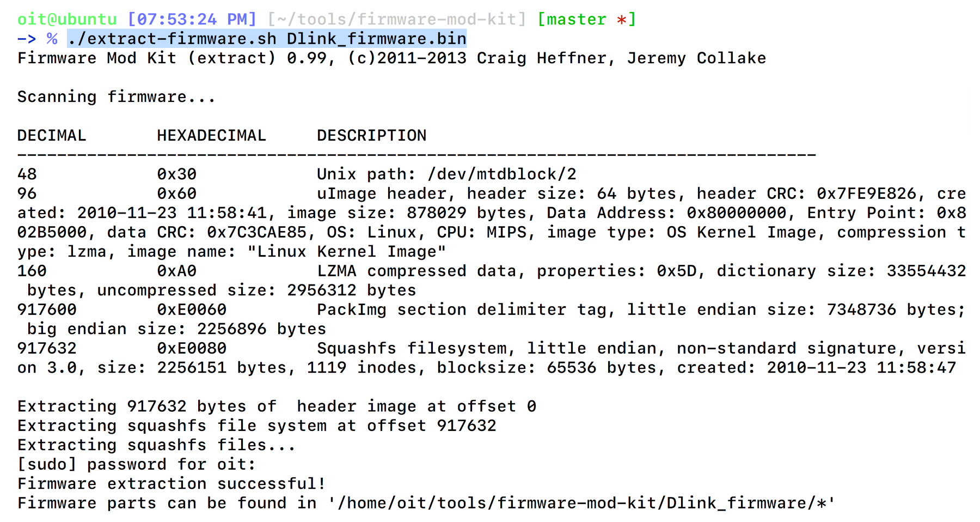Screen dimensions: 980x522
Task: Click the ~/tools/firmware-mod-kit directory path
Action: pyautogui.click(x=397, y=19)
